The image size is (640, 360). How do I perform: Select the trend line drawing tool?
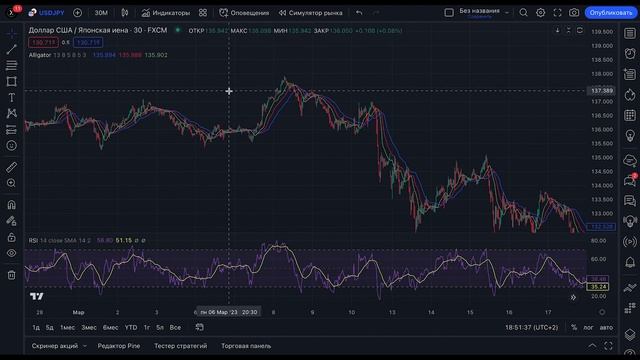point(11,49)
